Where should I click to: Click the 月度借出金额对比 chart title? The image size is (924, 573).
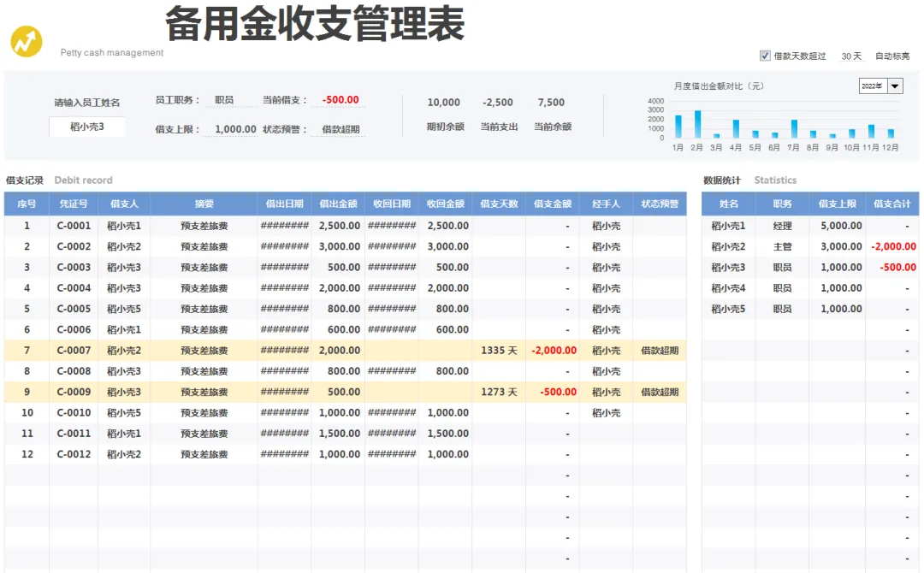[x=719, y=86]
